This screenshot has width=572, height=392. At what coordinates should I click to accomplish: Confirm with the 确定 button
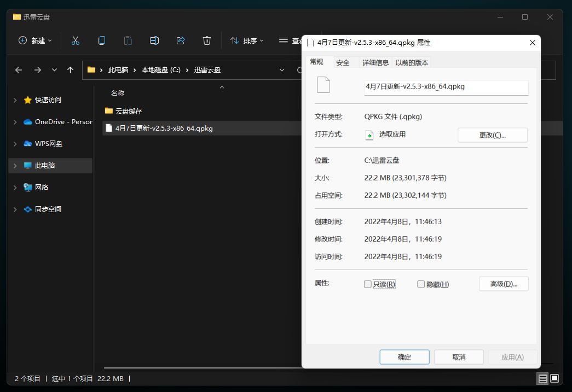405,357
